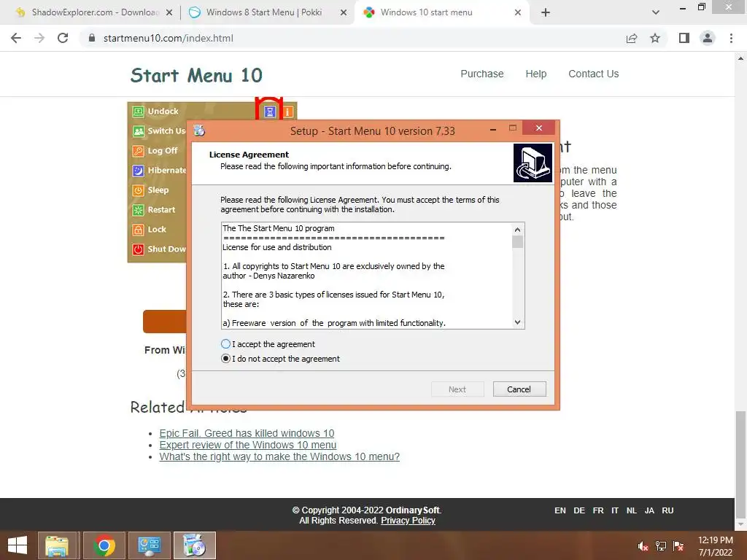
Task: Open the Control Panel taskbar icon
Action: 149,545
